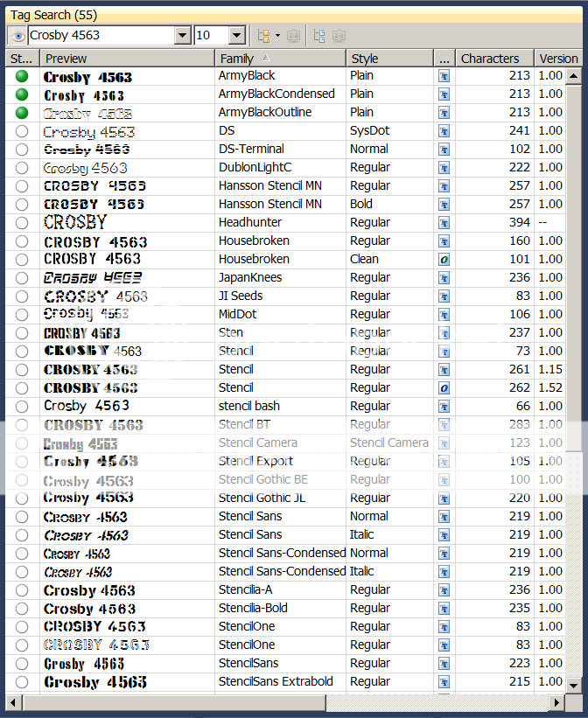Click the vertical scrollbar down arrow
The height and width of the screenshot is (718, 588).
pyautogui.click(x=573, y=686)
